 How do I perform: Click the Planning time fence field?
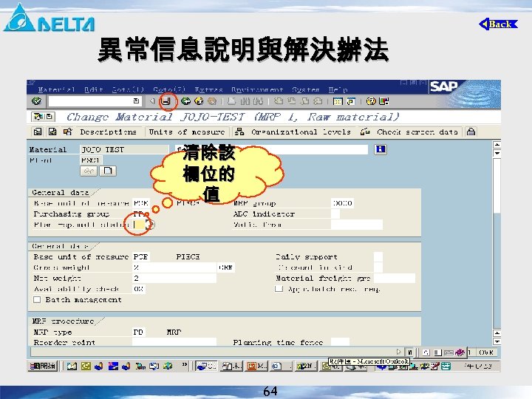click(340, 341)
